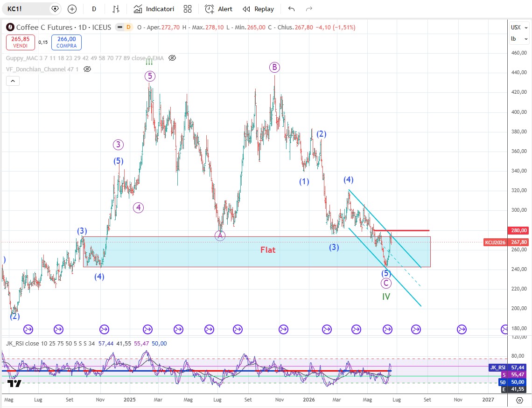
Task: Open the D timeframe interval selector
Action: pos(94,9)
